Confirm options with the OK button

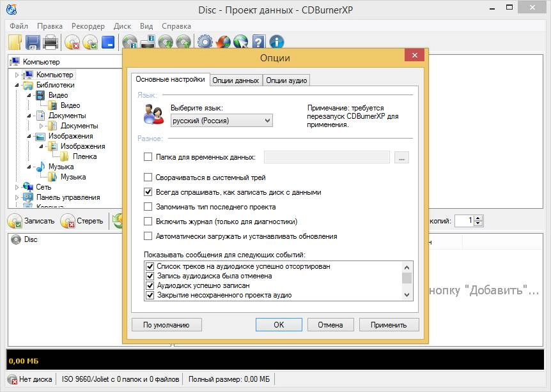point(279,324)
